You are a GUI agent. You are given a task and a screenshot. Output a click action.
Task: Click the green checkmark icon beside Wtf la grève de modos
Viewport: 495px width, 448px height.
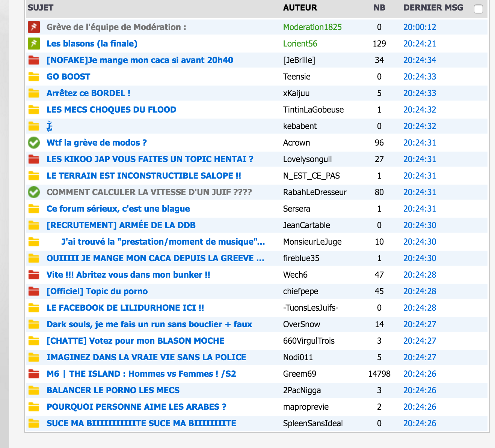(34, 143)
